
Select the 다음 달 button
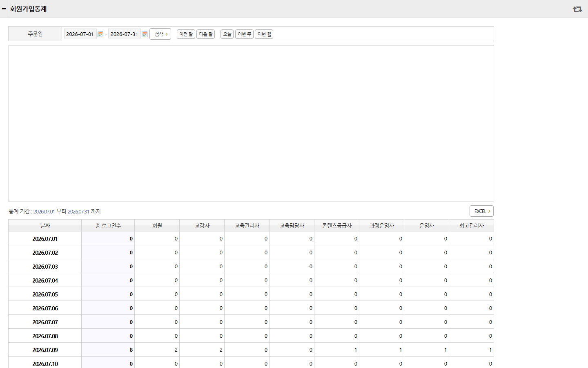click(206, 34)
